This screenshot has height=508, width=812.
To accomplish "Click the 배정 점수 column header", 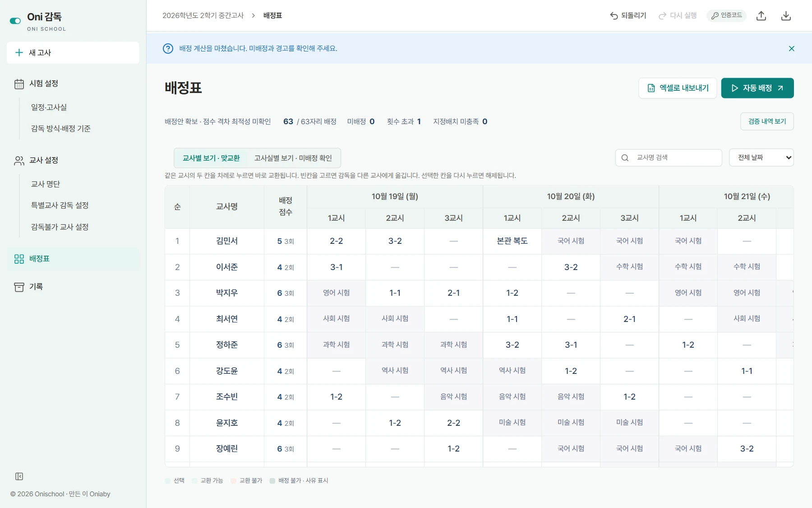I will point(286,206).
